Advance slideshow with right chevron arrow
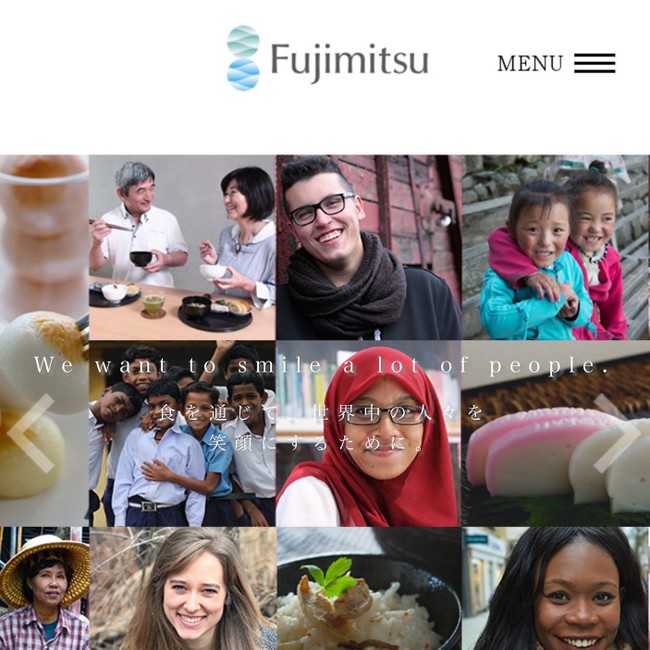The image size is (650, 650). (x=618, y=433)
